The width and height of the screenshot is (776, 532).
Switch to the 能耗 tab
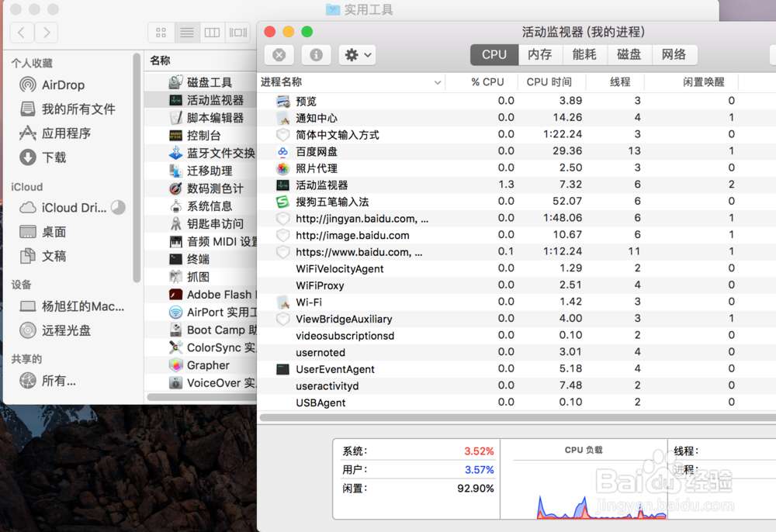coord(584,54)
